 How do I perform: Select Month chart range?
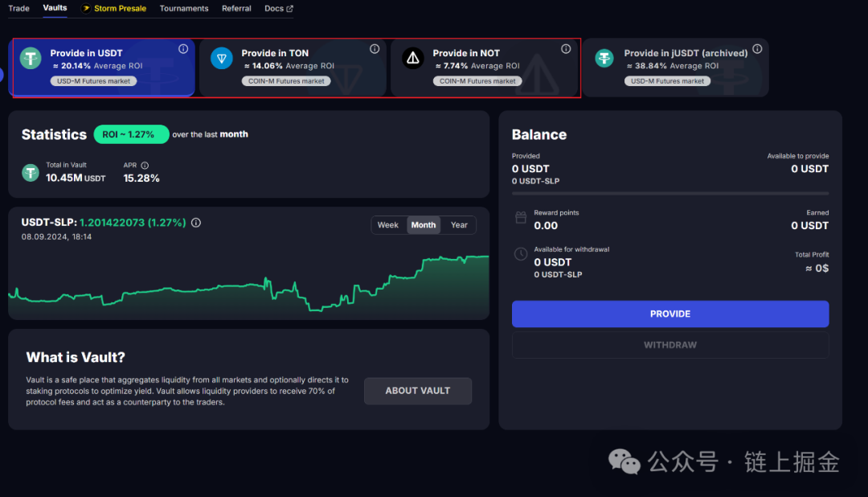pos(424,225)
